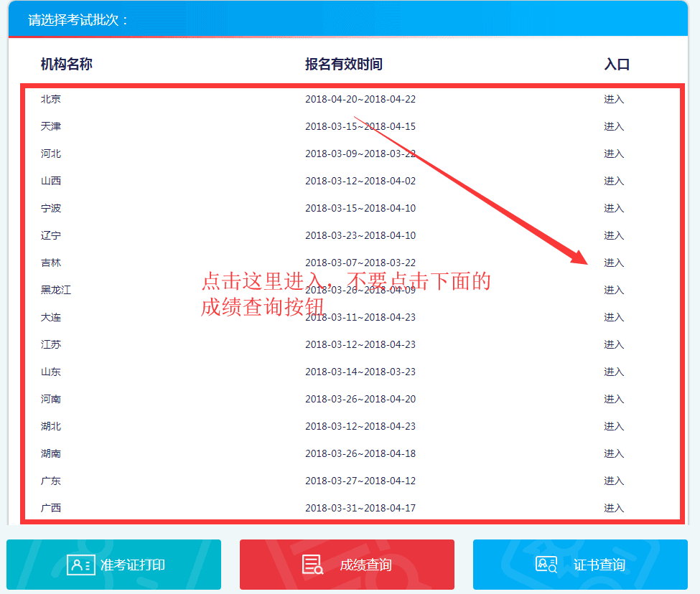Open 证书查询 button
The image size is (700, 594).
pos(599,565)
